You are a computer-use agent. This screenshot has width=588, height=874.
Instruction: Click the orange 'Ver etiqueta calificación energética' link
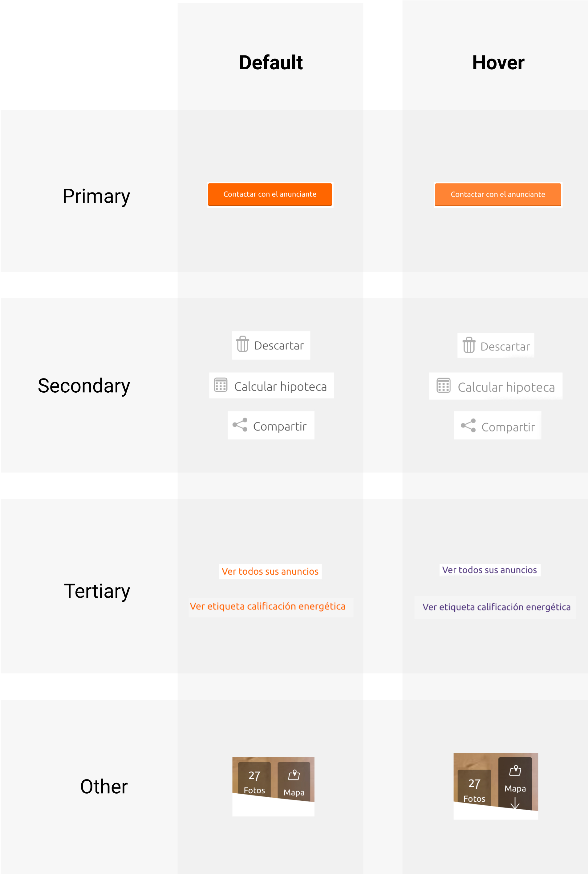tap(267, 606)
